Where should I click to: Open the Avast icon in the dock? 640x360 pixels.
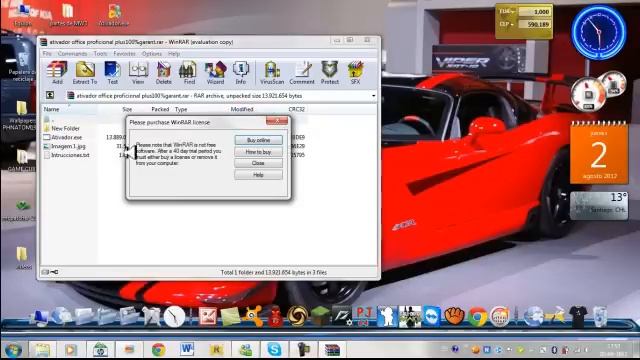(x=253, y=316)
